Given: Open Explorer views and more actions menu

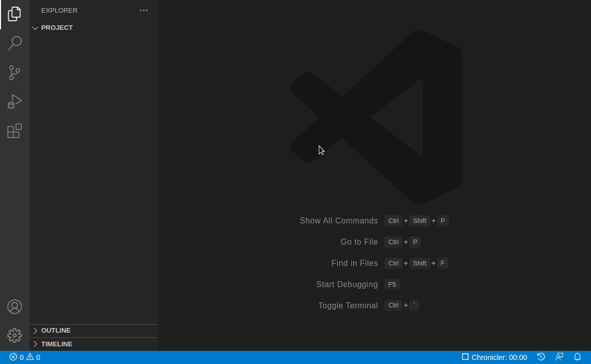Looking at the screenshot, I should click(x=144, y=11).
